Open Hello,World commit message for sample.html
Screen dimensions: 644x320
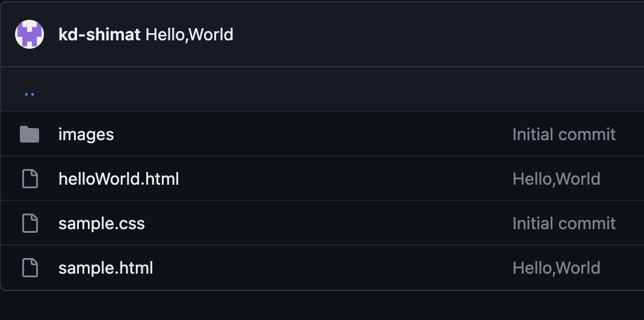[x=556, y=268]
